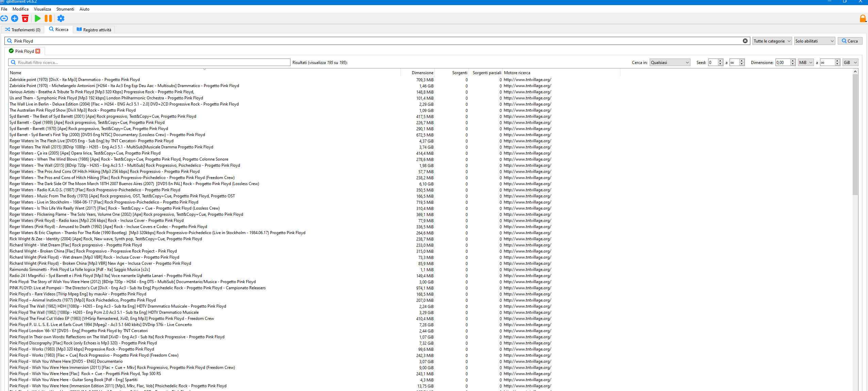Select PINK FLOYD: Live at Pompeii row
The width and height of the screenshot is (868, 391).
(315, 288)
